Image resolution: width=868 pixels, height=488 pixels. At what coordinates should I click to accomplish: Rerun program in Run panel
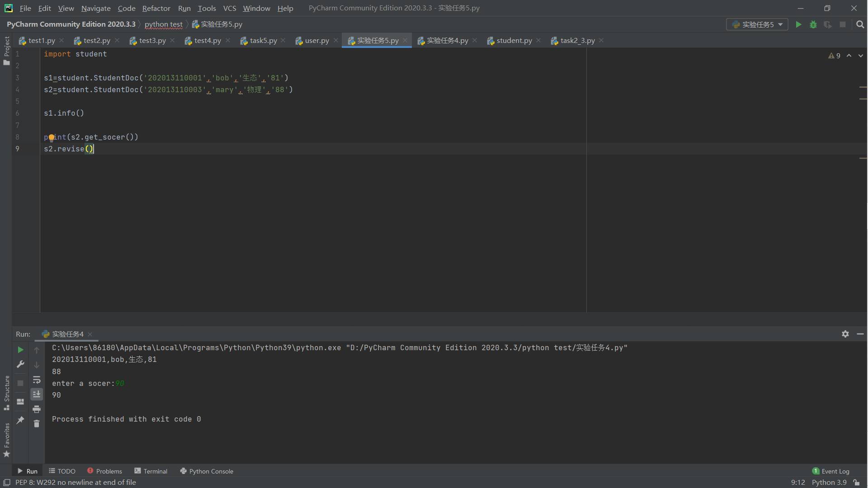click(x=20, y=350)
